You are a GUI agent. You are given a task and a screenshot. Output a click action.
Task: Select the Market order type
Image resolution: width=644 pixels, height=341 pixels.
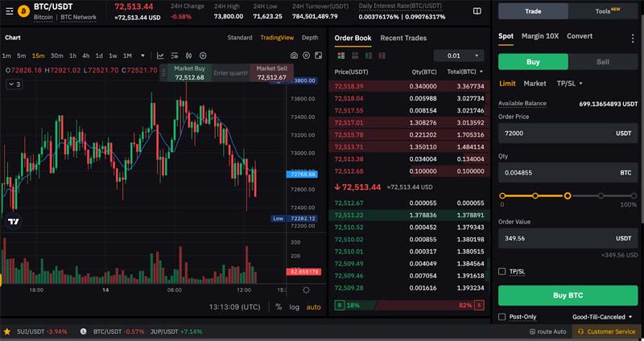tap(535, 84)
